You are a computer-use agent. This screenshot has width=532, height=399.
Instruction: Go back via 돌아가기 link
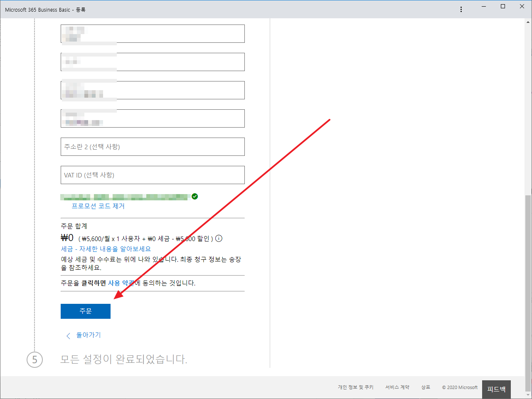pyautogui.click(x=89, y=335)
